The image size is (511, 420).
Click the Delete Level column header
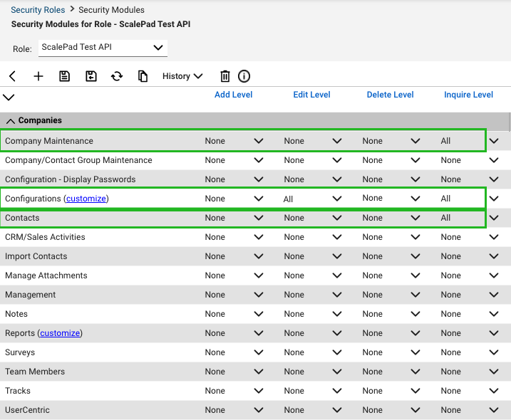(390, 95)
